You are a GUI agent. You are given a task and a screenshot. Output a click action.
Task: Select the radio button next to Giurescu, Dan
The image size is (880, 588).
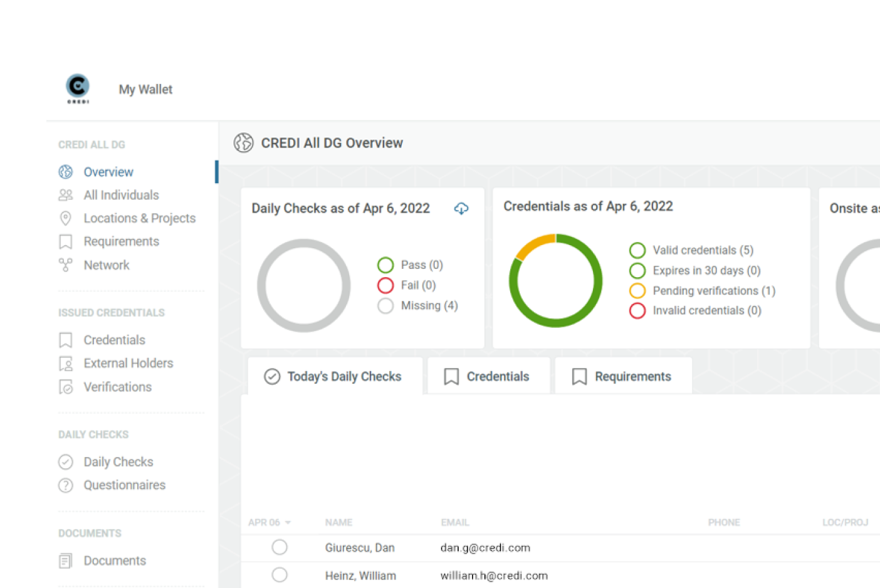coord(279,547)
